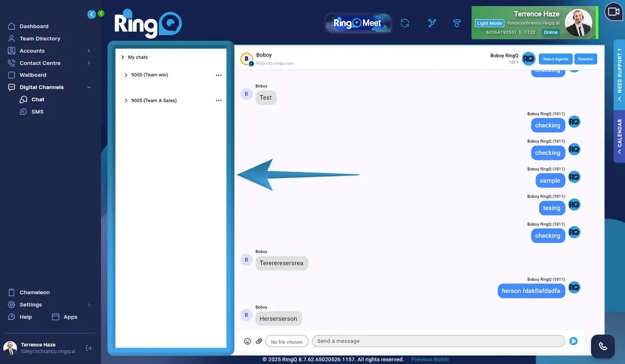Viewport: 625px width, 364px height.
Task: Open the phone dialer button
Action: [x=603, y=346]
